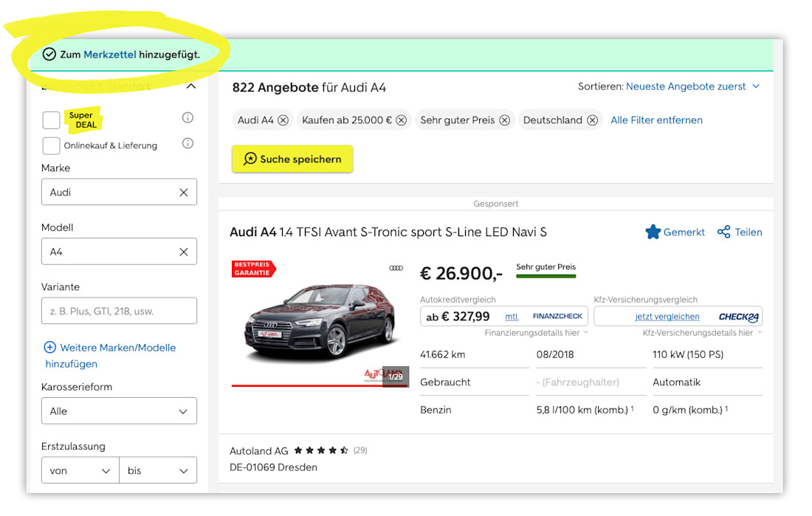Remove the Kaufen ab 25.000 € filter chip

pos(402,120)
